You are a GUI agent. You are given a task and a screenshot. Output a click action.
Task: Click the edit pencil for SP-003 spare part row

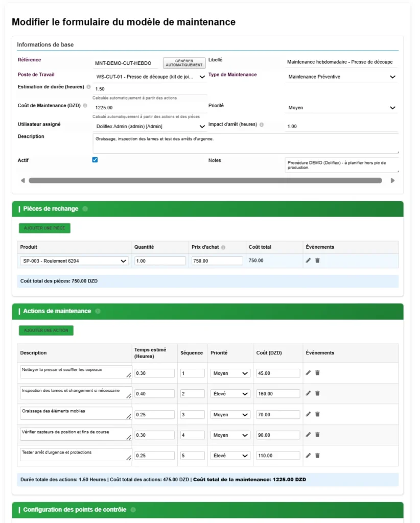[x=308, y=260]
